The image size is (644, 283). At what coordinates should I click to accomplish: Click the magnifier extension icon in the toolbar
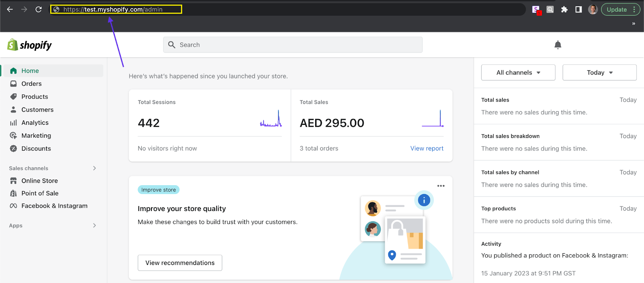(x=550, y=9)
